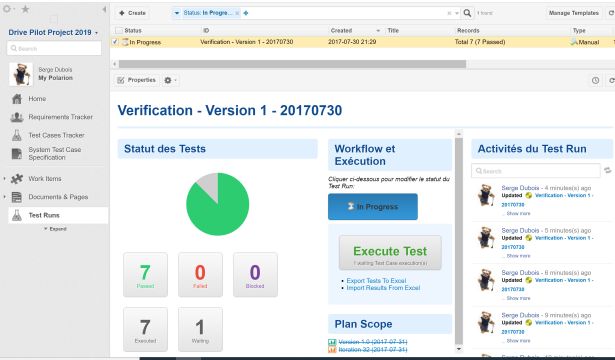Click the favorites star icon
Screen dimensions: 615x360
click(x=25, y=9)
